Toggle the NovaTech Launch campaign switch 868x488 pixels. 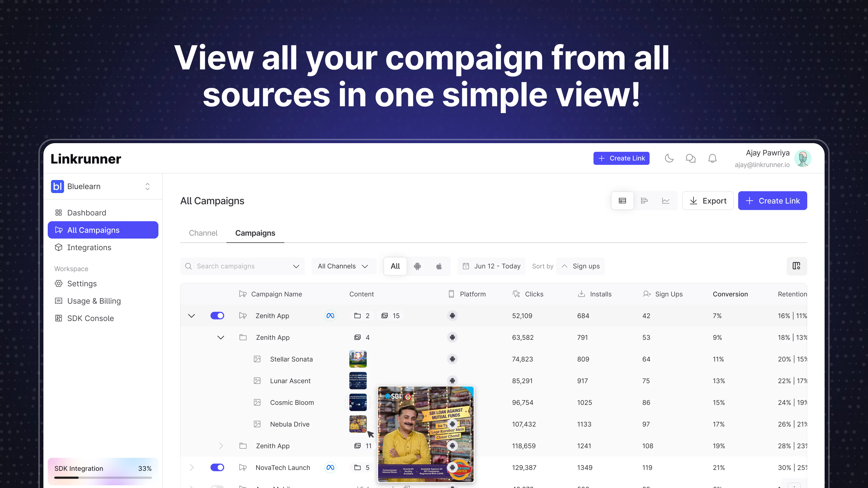click(x=217, y=468)
